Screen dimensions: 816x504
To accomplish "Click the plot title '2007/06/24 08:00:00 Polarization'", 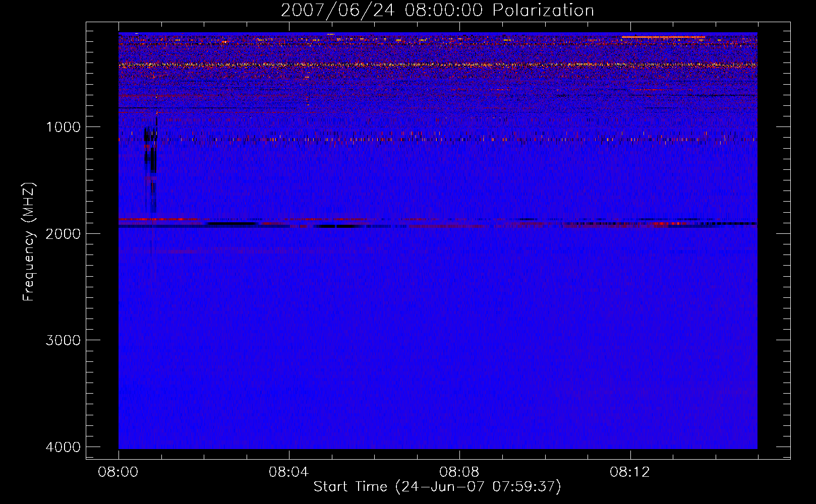I will point(437,11).
